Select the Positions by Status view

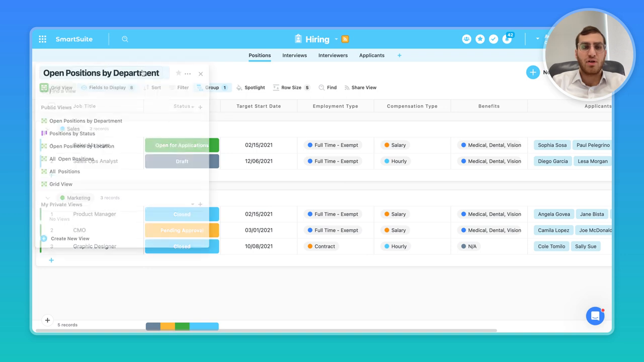pos(72,133)
